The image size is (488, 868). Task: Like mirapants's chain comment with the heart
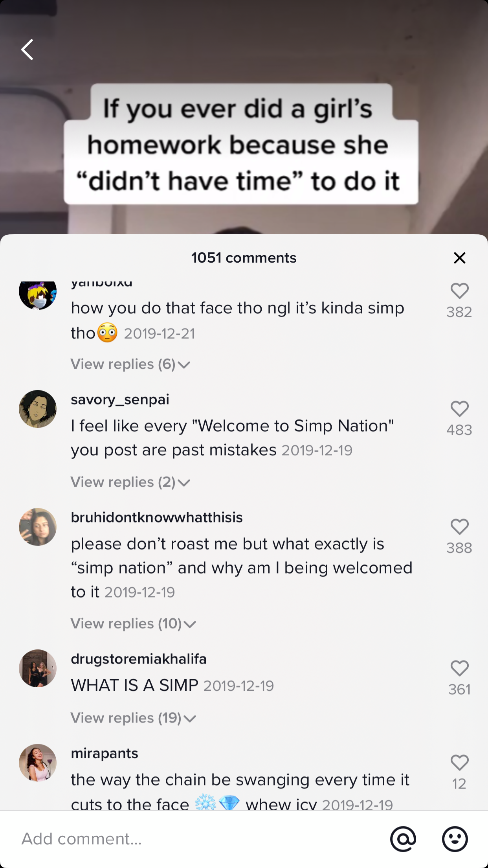point(459,763)
